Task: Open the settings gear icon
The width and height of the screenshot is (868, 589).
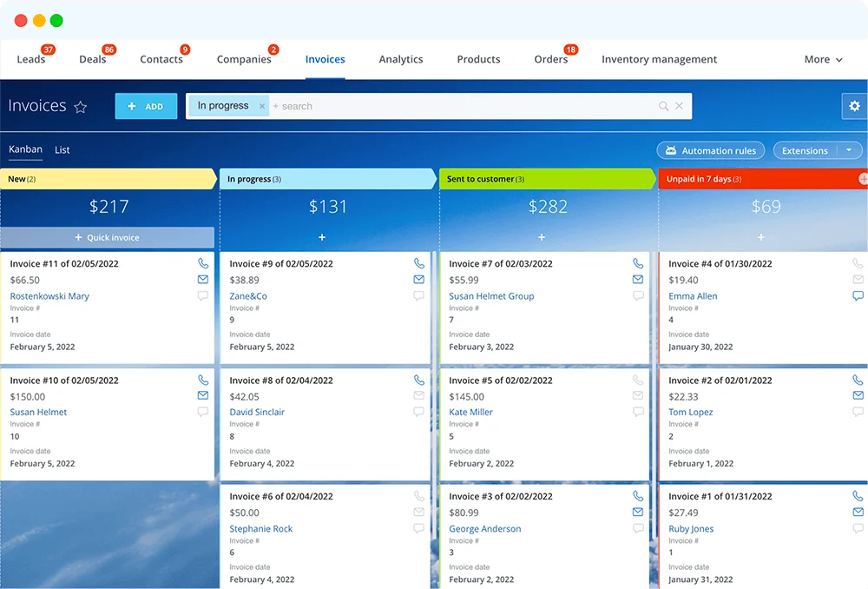Action: [x=854, y=106]
